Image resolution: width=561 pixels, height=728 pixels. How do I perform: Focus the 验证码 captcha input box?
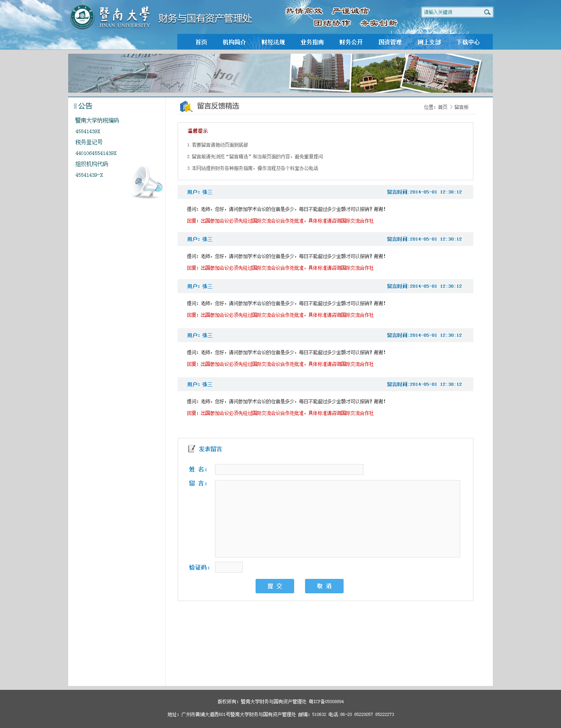229,567
